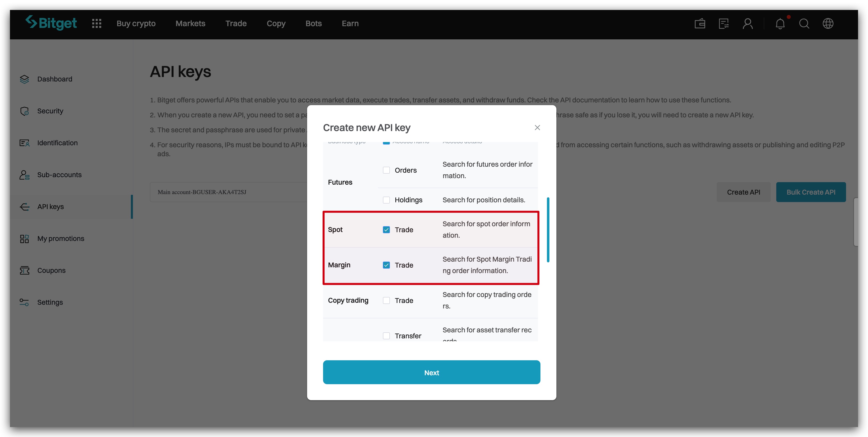Image resolution: width=868 pixels, height=437 pixels.
Task: Enable the Spot Trade checkbox
Action: click(x=386, y=229)
